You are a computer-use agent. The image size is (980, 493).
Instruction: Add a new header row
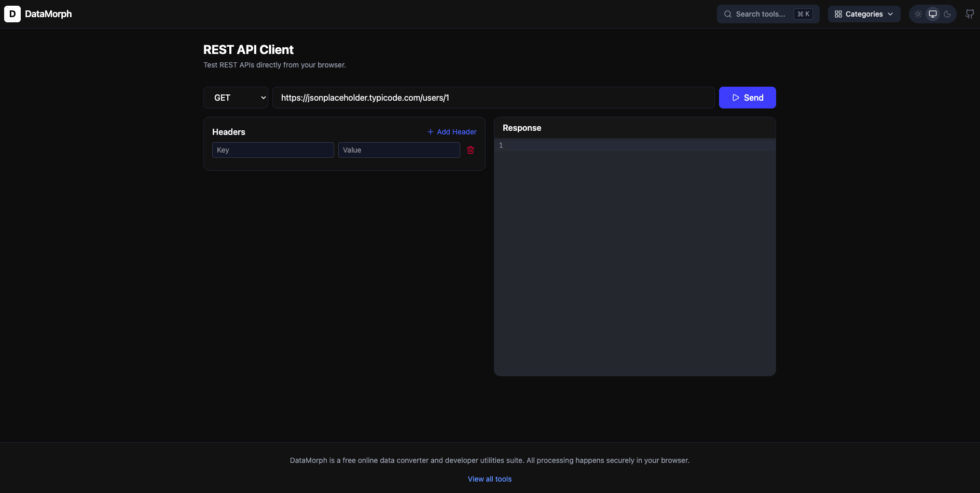pos(452,132)
